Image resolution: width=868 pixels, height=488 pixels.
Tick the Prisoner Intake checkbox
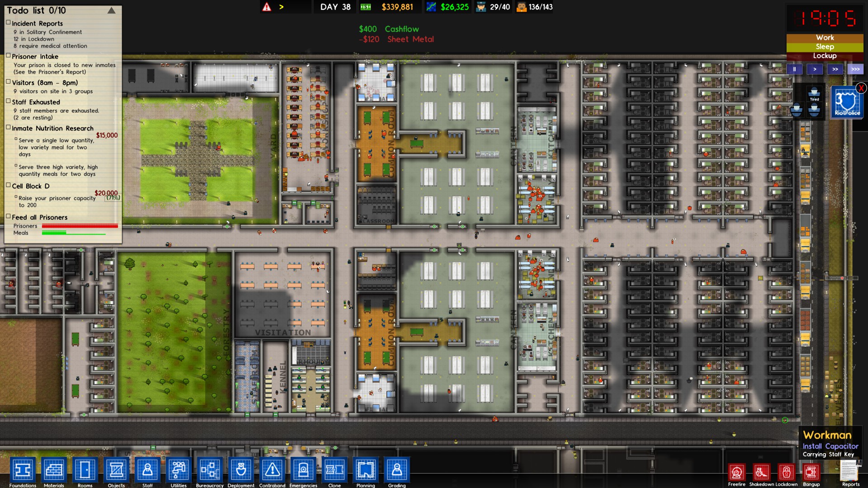(x=8, y=55)
